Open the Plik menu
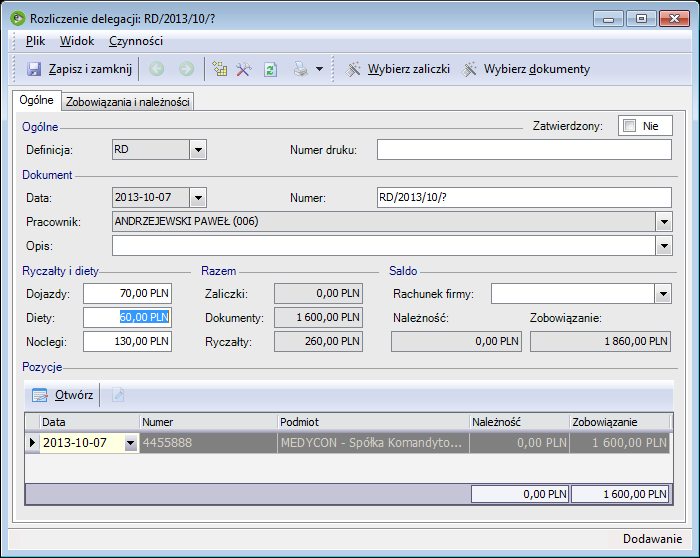This screenshot has height=558, width=700. pyautogui.click(x=35, y=41)
